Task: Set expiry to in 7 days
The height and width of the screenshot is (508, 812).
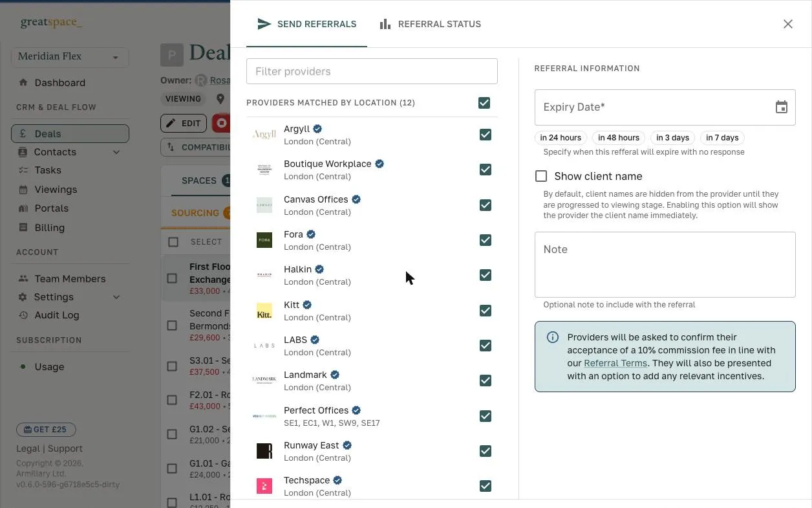Action: pyautogui.click(x=722, y=138)
